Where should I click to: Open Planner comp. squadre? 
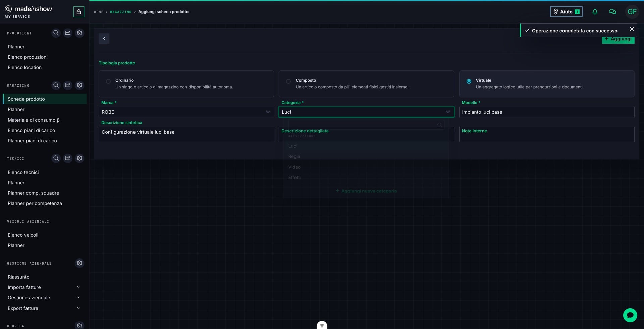pyautogui.click(x=33, y=193)
